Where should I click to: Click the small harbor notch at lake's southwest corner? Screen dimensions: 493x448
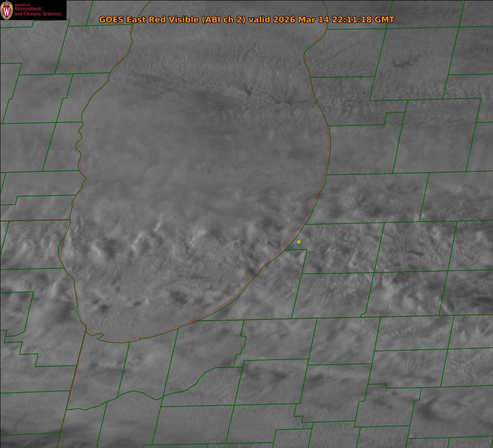98,336
